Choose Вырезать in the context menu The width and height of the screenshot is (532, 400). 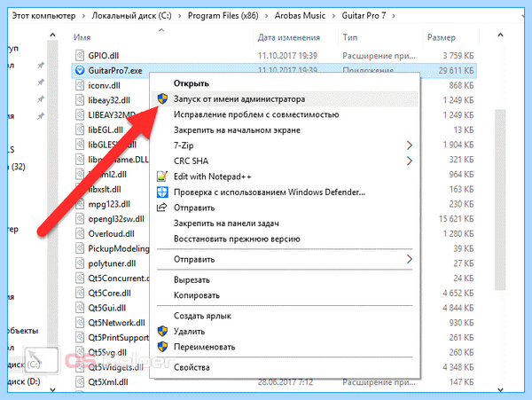coord(192,280)
